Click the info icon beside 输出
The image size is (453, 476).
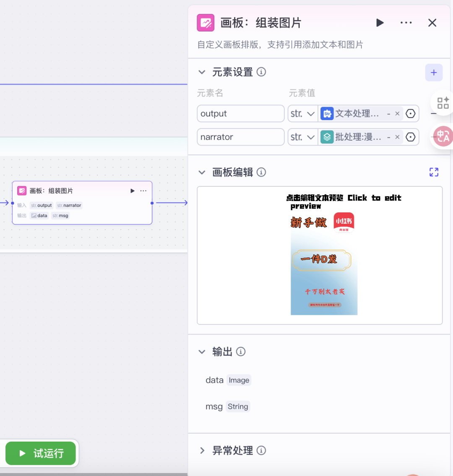pyautogui.click(x=241, y=352)
